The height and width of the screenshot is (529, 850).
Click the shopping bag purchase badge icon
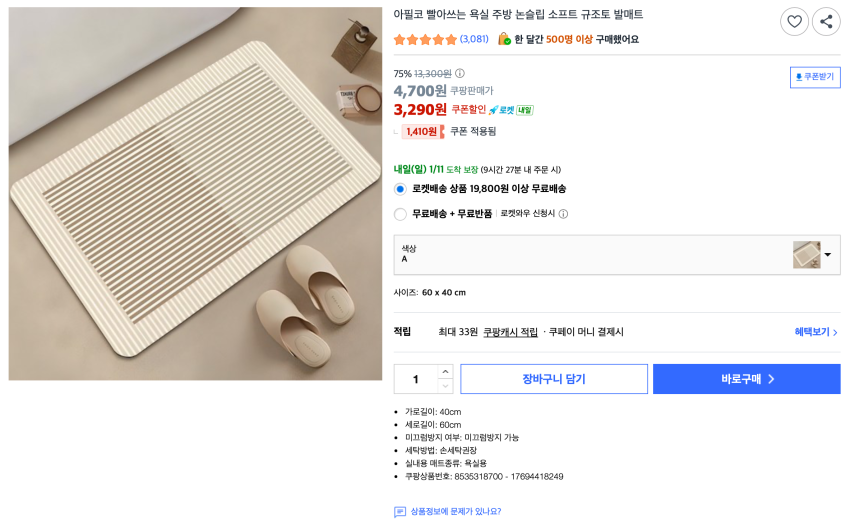point(504,39)
